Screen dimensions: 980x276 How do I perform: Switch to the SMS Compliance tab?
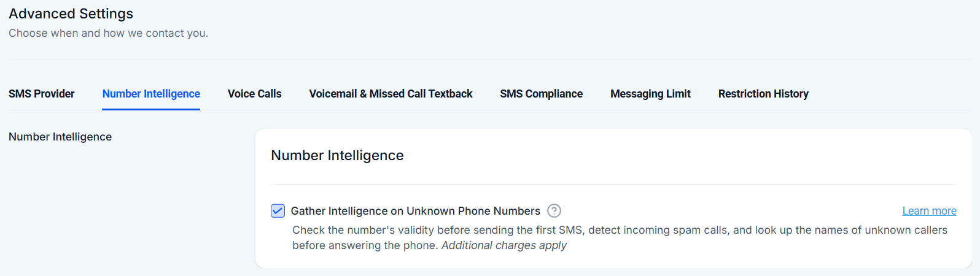point(541,94)
